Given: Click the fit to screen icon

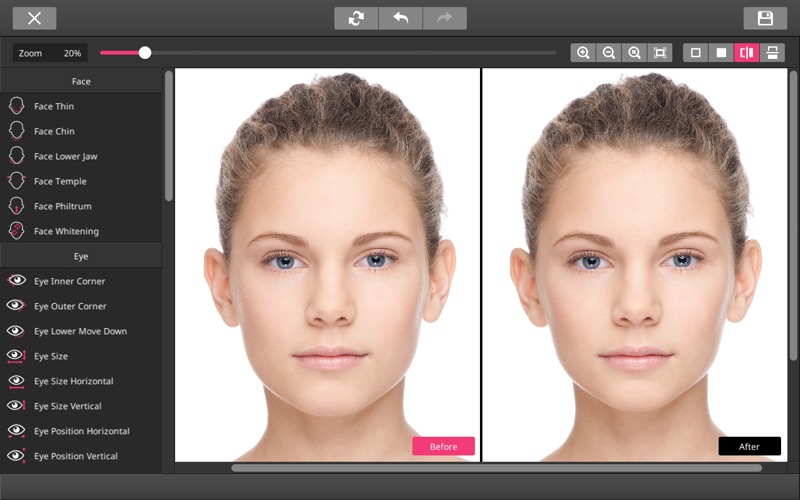Looking at the screenshot, I should 660,53.
